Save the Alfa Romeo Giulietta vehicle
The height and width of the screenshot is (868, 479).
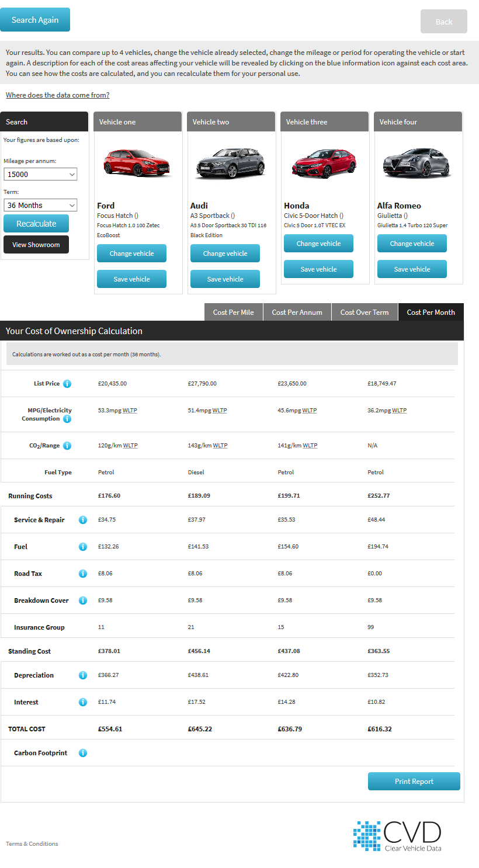[x=412, y=269]
